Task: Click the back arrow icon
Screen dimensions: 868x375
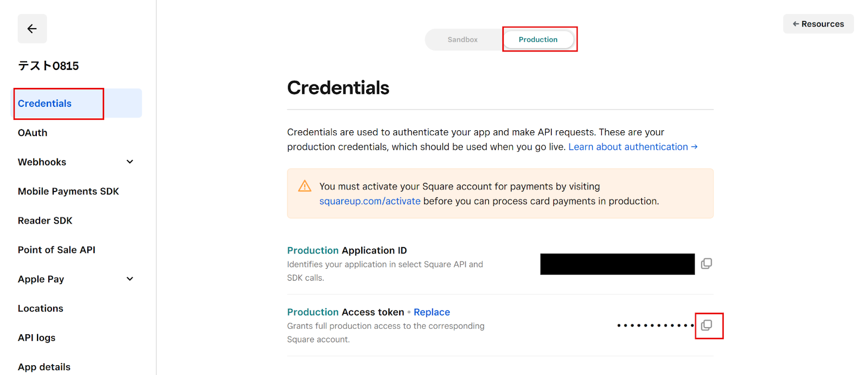Action: pos(32,29)
